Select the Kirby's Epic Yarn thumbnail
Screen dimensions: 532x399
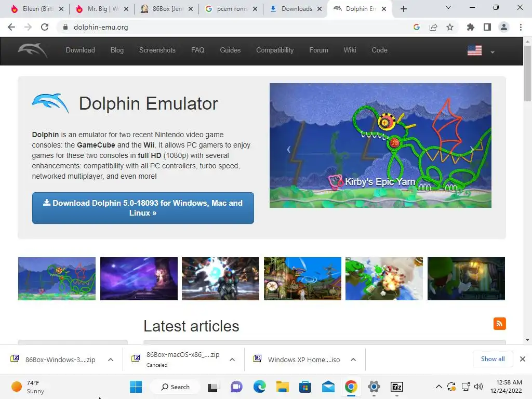[x=57, y=278]
